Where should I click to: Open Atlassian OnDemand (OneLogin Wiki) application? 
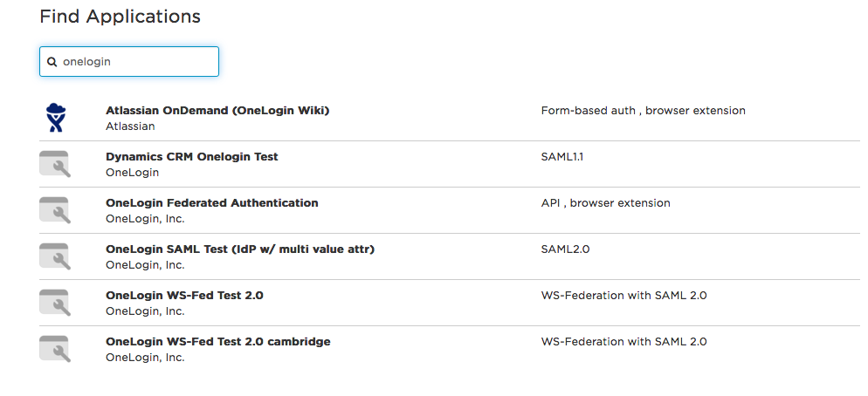[217, 111]
